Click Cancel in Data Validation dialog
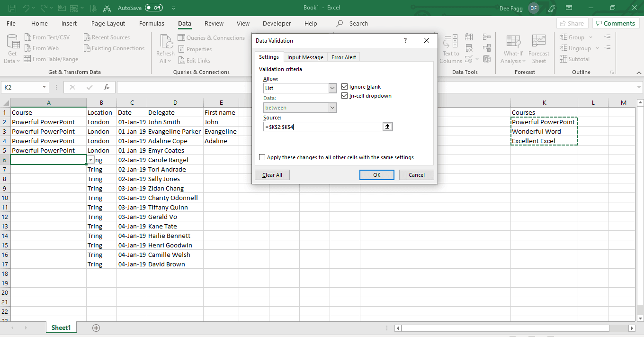 click(x=417, y=175)
